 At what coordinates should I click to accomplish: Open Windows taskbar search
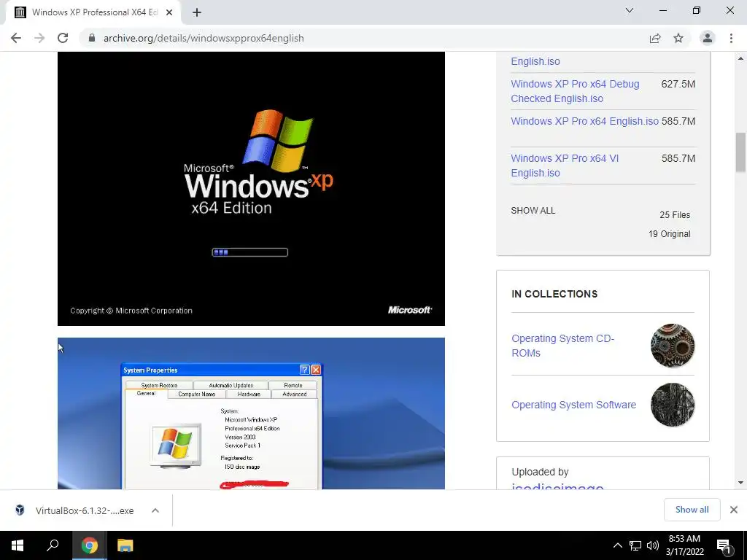tap(53, 545)
